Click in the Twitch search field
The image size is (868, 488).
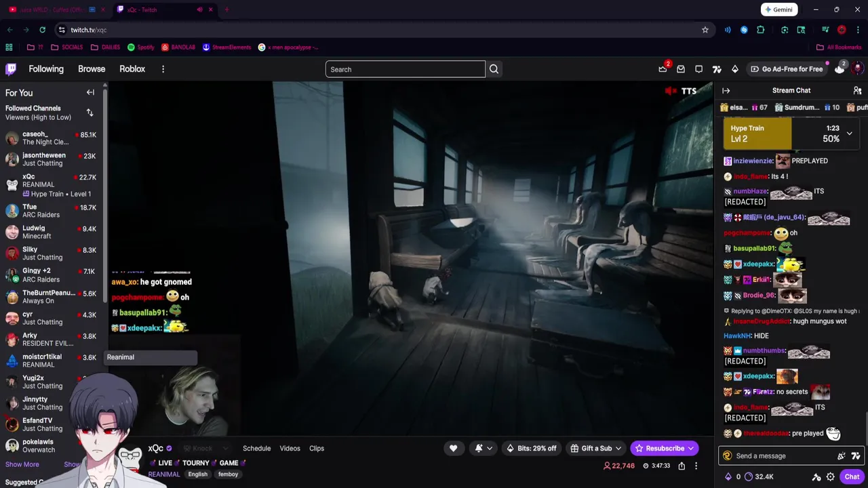(405, 69)
